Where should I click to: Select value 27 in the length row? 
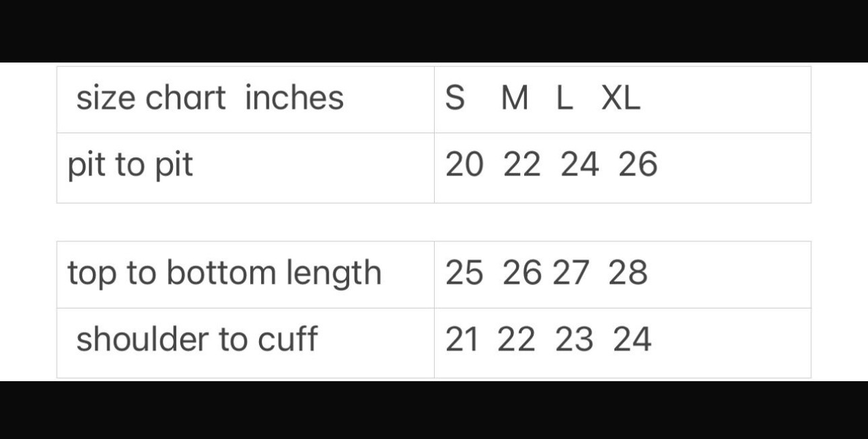(571, 272)
